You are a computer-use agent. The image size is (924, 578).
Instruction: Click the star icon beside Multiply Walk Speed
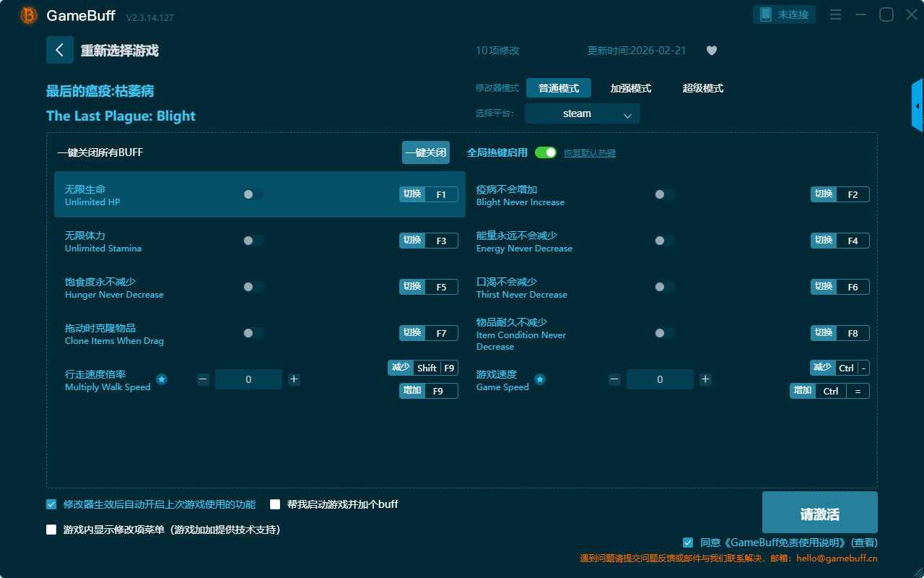coord(162,379)
